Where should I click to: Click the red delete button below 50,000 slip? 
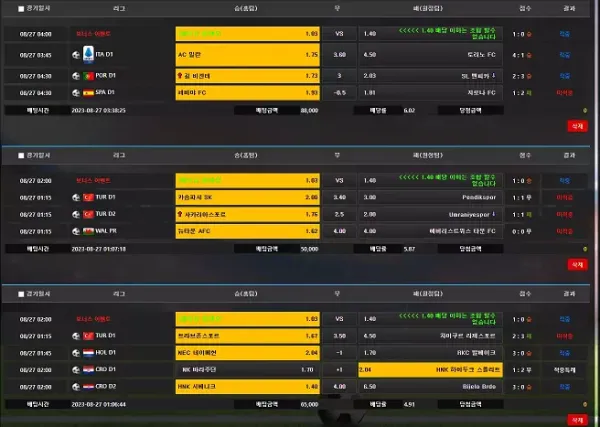[577, 265]
